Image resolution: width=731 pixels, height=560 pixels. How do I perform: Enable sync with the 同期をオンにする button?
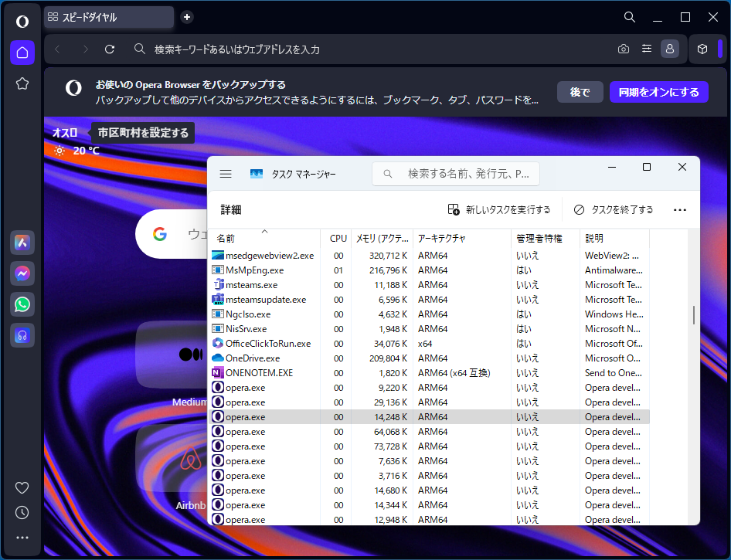coord(659,92)
